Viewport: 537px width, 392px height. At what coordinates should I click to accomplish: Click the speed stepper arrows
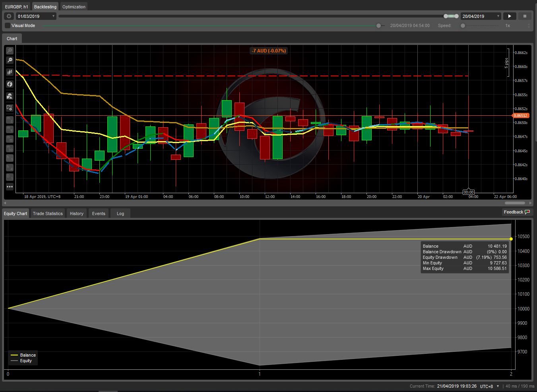[529, 25]
